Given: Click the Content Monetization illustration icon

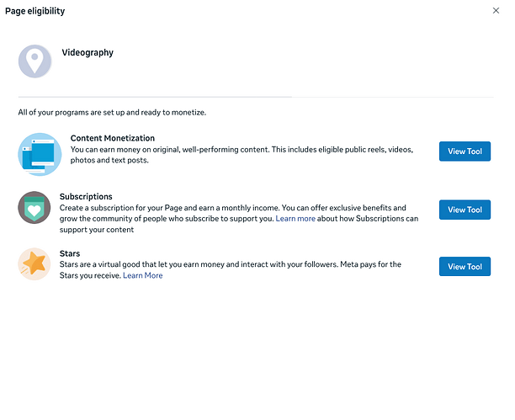Looking at the screenshot, I should tap(40, 154).
